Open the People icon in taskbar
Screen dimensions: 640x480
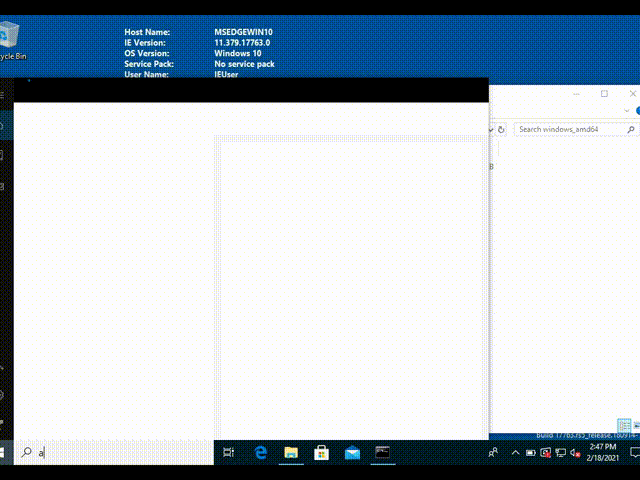pyautogui.click(x=493, y=452)
